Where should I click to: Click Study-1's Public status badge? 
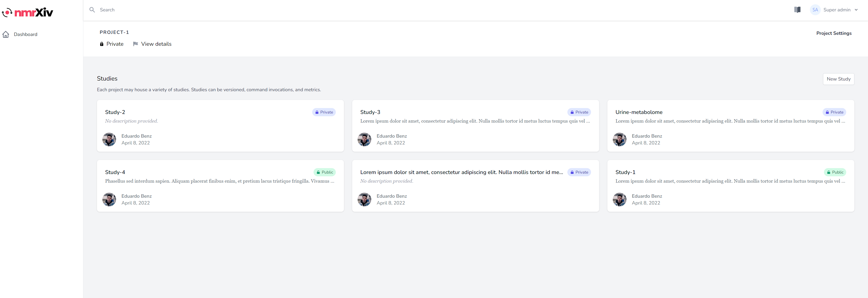835,172
